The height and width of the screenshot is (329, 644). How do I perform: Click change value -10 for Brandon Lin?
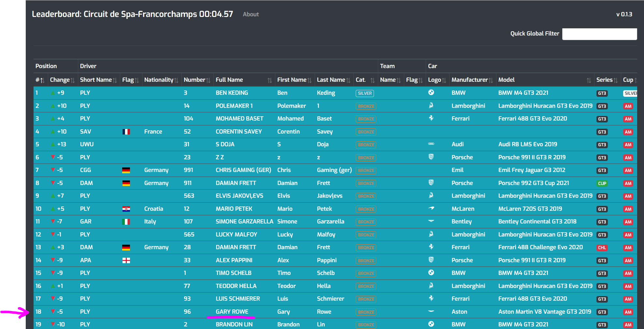click(x=61, y=324)
